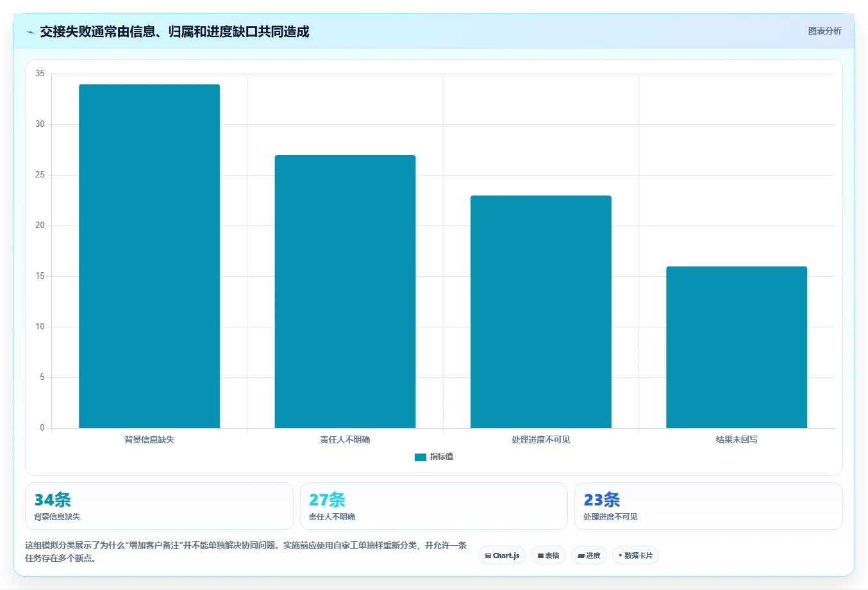
Task: Click 背景信息缺失 caption under 34条
Action: pyautogui.click(x=57, y=517)
